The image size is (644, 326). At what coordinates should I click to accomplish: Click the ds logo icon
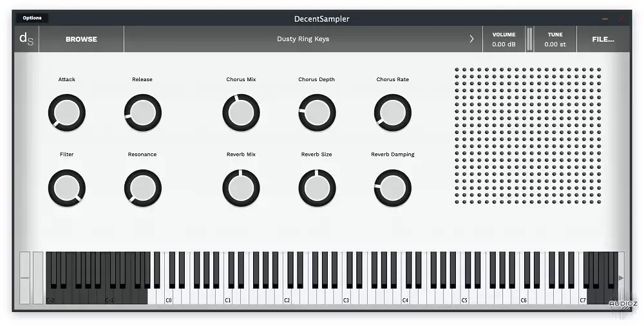pyautogui.click(x=26, y=39)
